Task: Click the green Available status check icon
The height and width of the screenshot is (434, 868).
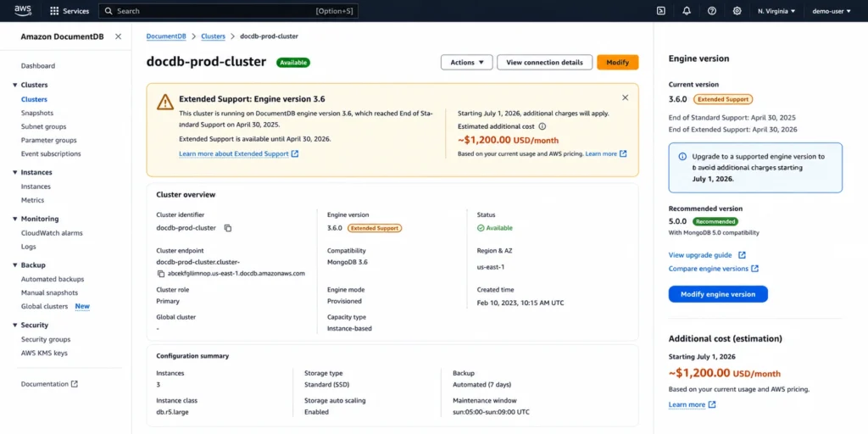Action: (x=481, y=228)
